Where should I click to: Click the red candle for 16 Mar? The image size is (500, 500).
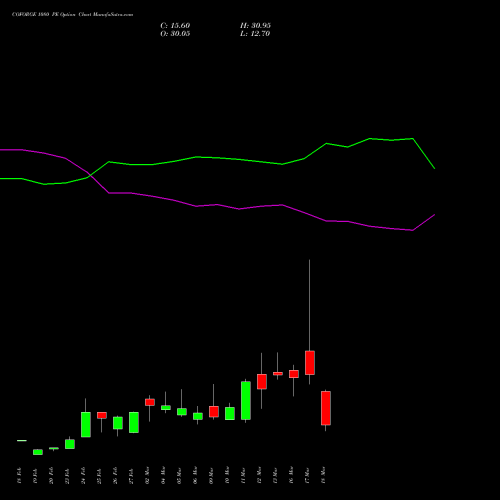(x=294, y=374)
